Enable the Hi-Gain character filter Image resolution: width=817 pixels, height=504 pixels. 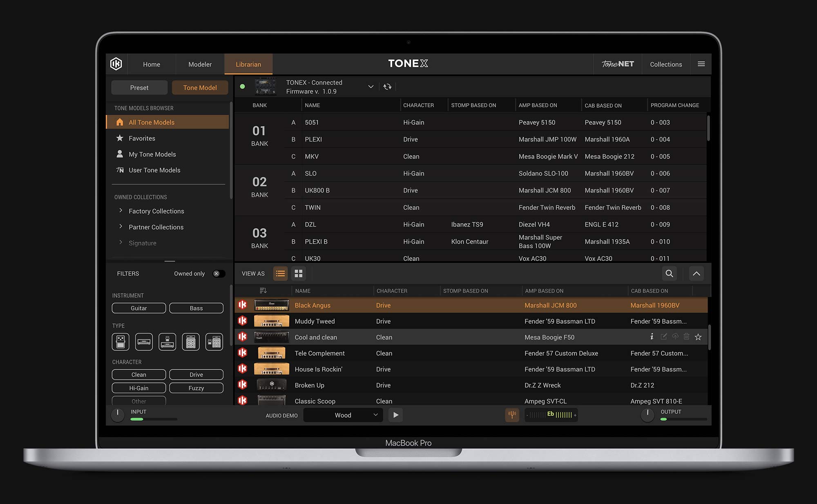coord(139,388)
